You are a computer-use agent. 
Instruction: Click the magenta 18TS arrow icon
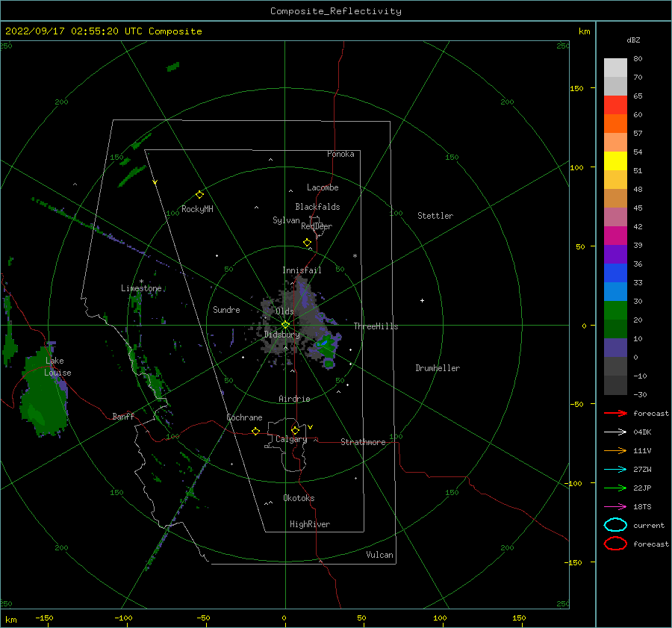pos(615,507)
